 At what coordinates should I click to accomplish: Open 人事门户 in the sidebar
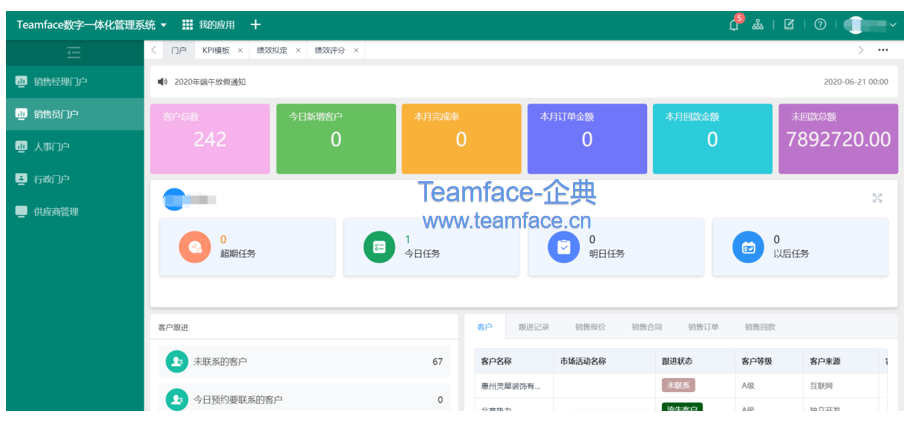[51, 147]
